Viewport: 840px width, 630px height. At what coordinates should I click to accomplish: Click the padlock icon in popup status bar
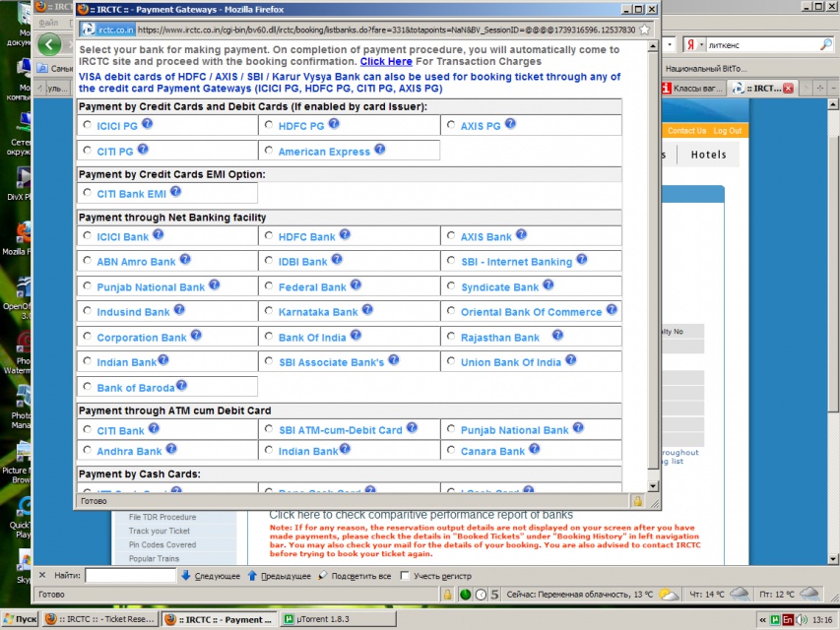click(637, 501)
